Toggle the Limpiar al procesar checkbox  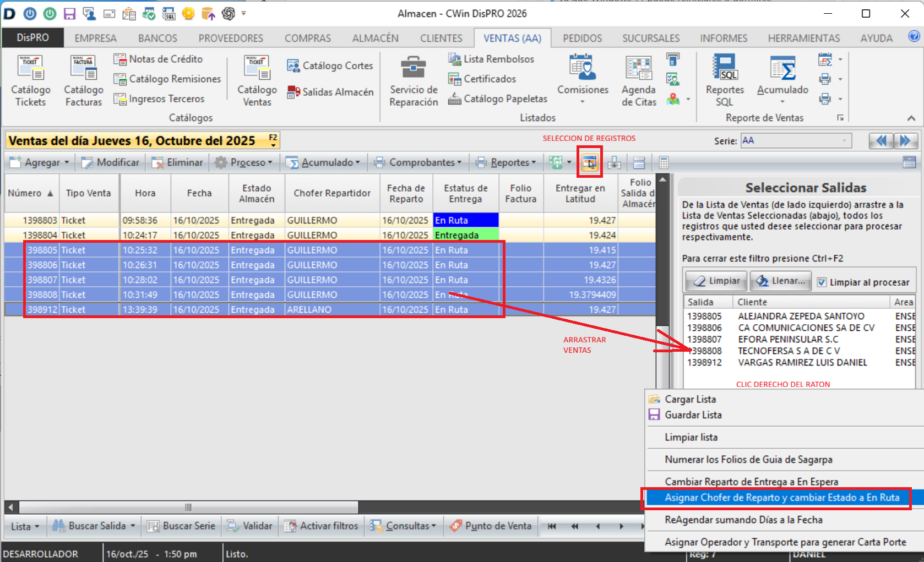point(822,282)
